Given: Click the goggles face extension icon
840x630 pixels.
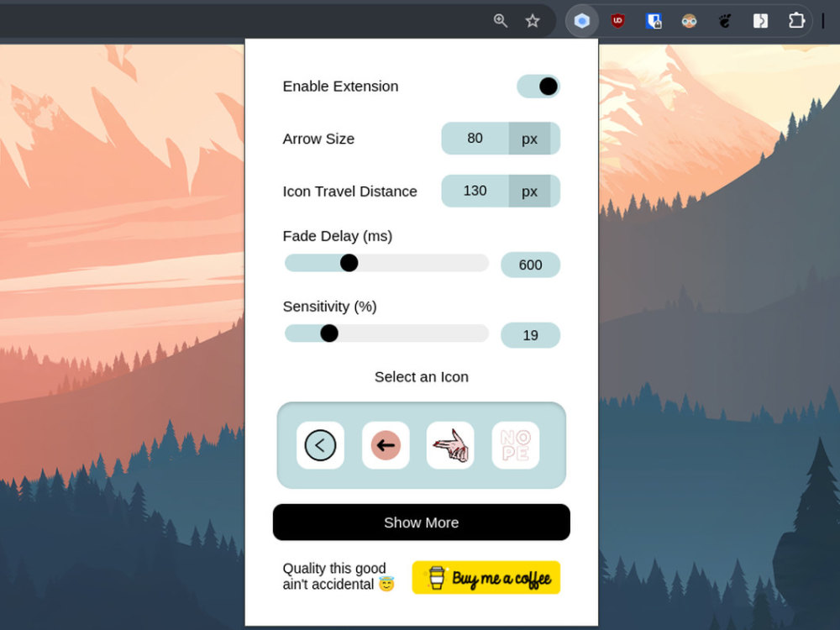Looking at the screenshot, I should 689,21.
